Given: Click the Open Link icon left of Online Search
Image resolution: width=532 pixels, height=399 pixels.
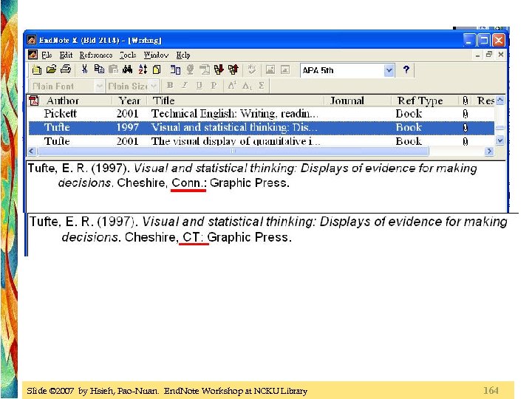Looking at the screenshot, I should [175, 69].
